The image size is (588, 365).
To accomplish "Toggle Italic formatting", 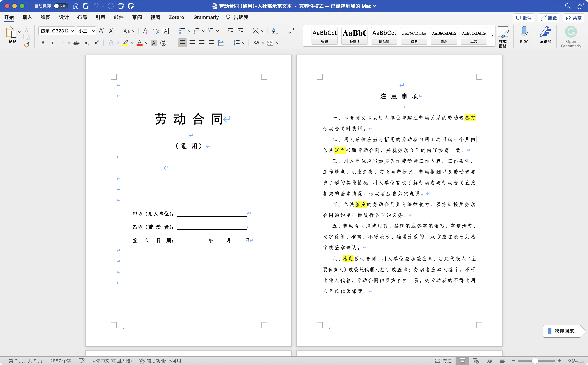I will [52, 43].
